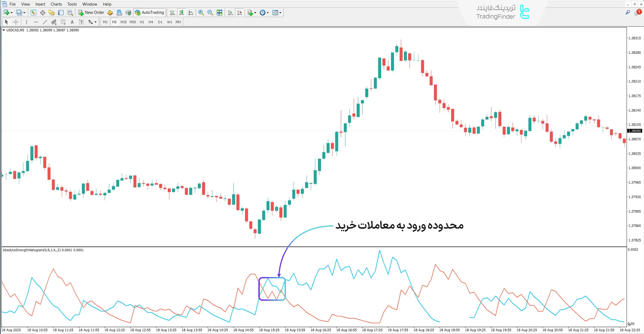Switch the chart to line chart mode
644x334 pixels.
point(191,12)
